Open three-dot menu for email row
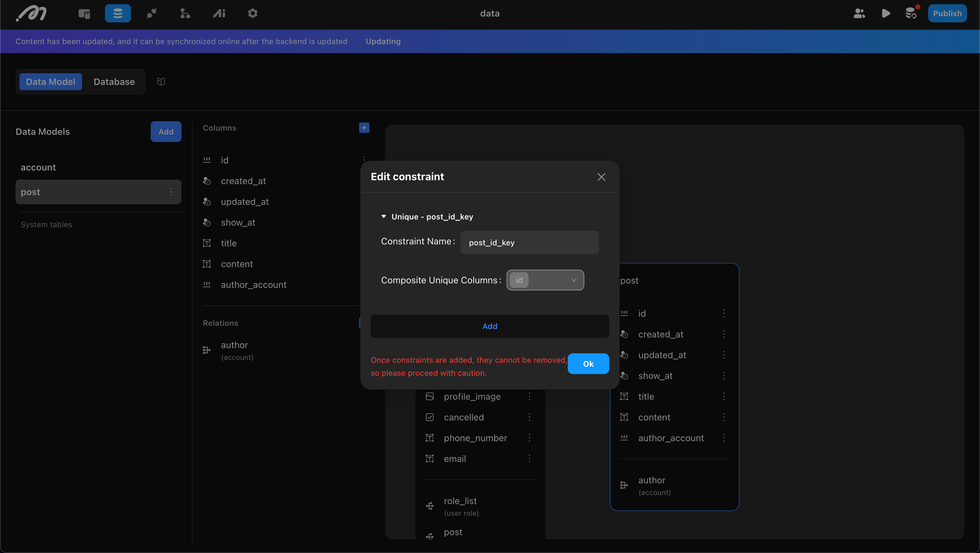This screenshot has height=553, width=980. [529, 459]
